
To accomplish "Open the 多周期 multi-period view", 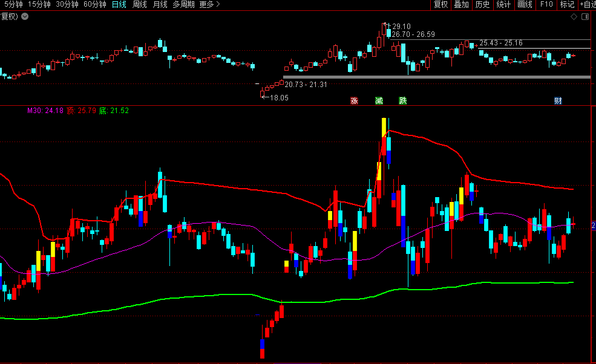I will [183, 5].
